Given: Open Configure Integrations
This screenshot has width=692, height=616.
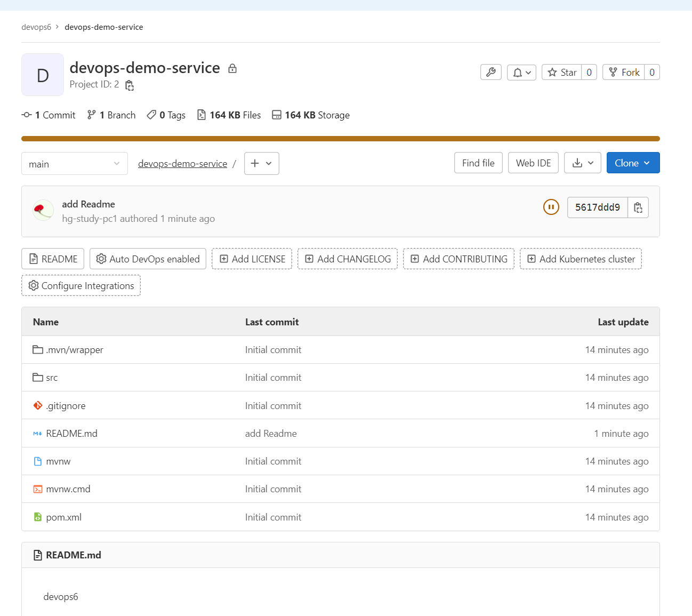Looking at the screenshot, I should click(x=81, y=285).
